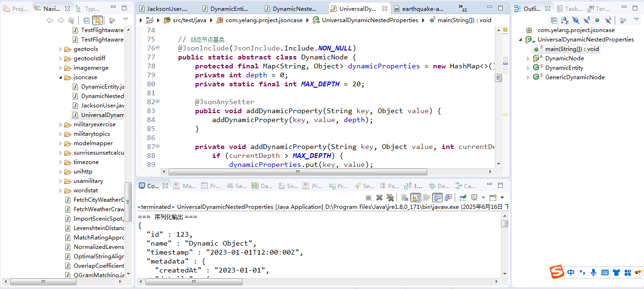This screenshot has height=289, width=644.
Task: Fold the code at line 76
Action: point(158,48)
